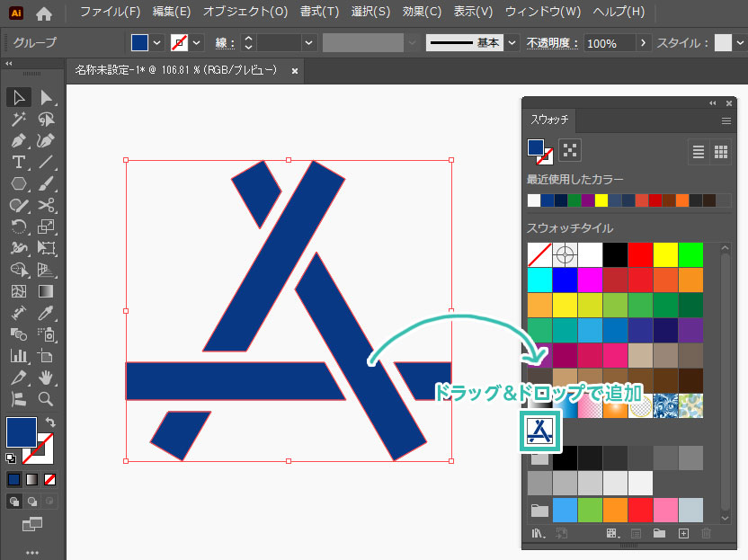Open the opacity 100% flyout arrow
The image size is (748, 560).
(x=643, y=43)
